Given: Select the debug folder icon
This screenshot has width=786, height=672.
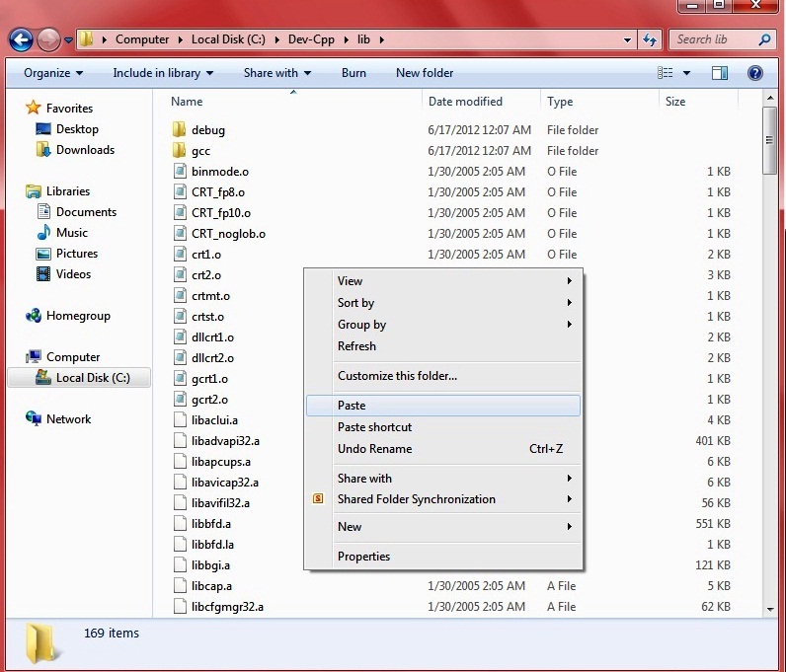Looking at the screenshot, I should tap(179, 130).
